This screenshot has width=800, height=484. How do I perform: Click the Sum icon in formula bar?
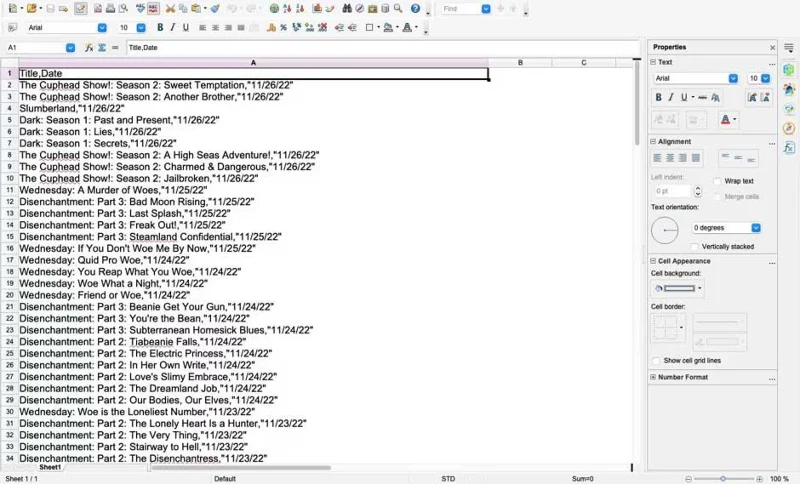[x=102, y=47]
